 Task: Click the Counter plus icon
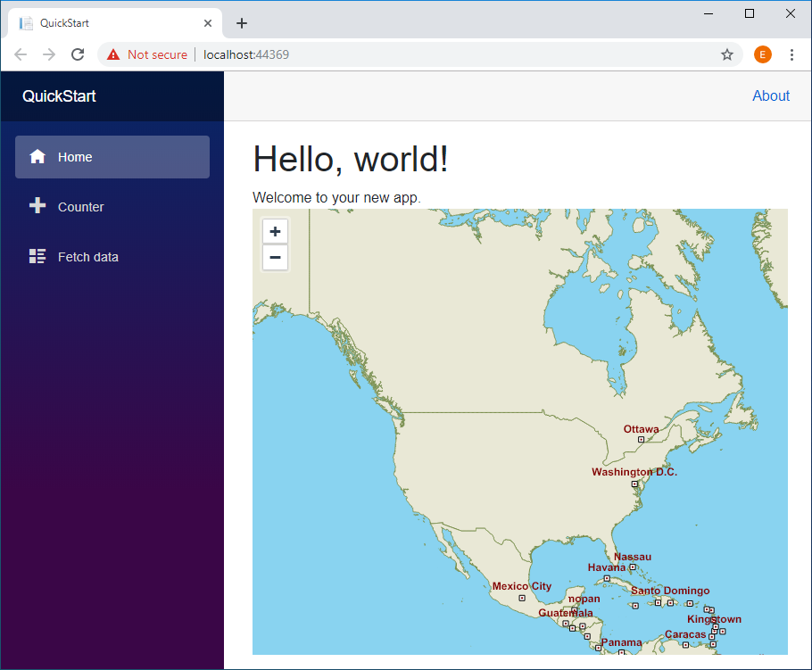coord(37,205)
